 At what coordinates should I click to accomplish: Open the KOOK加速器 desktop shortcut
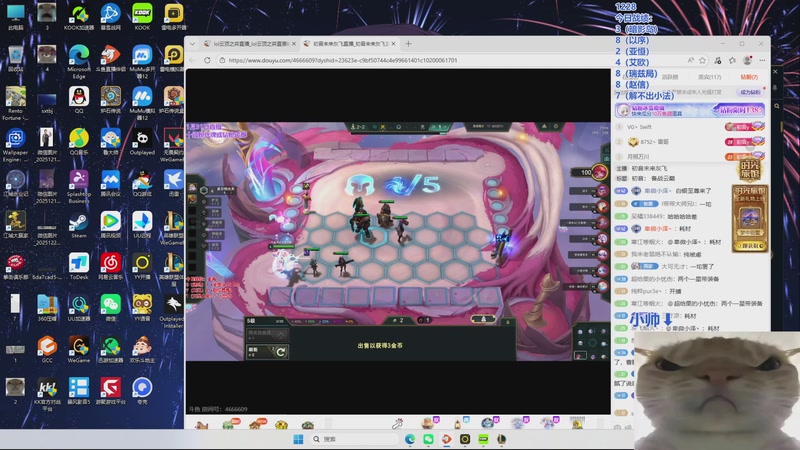tap(79, 17)
